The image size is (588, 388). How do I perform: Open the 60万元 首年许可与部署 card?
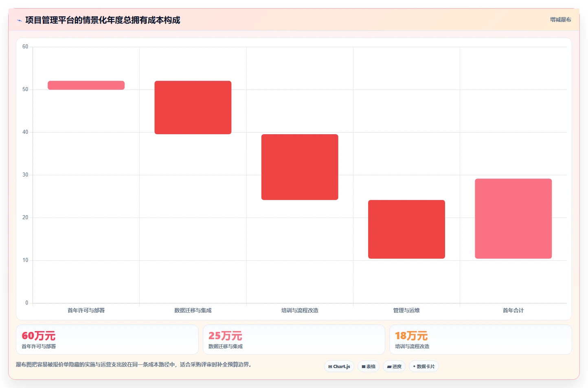click(x=107, y=340)
